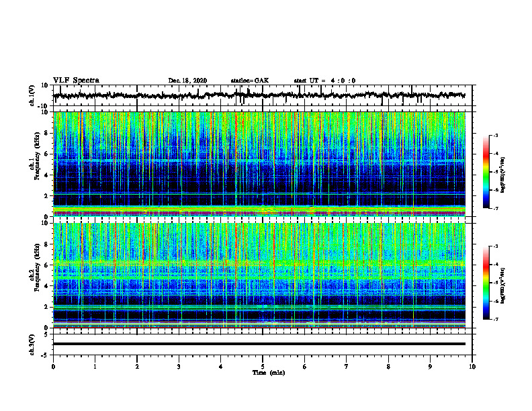Click the "3" tick on the time axis
Screen dimensions: 532x411
pyautogui.click(x=179, y=367)
